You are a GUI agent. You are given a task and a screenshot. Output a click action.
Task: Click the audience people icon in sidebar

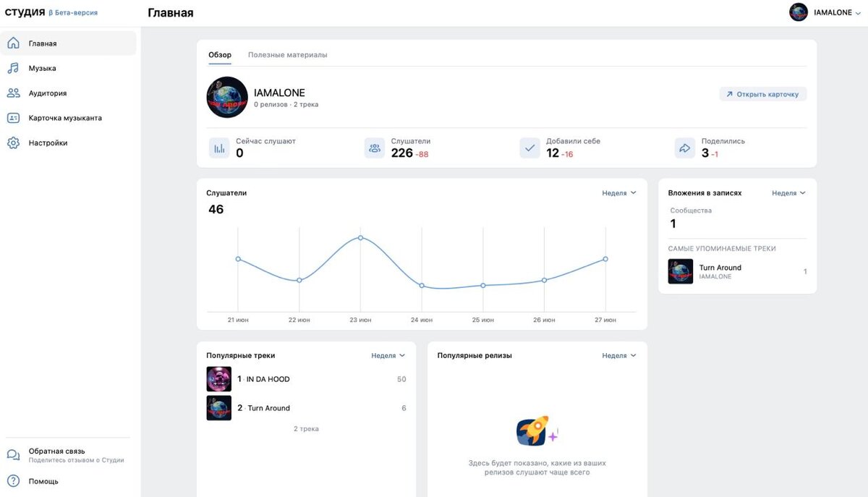(x=13, y=93)
